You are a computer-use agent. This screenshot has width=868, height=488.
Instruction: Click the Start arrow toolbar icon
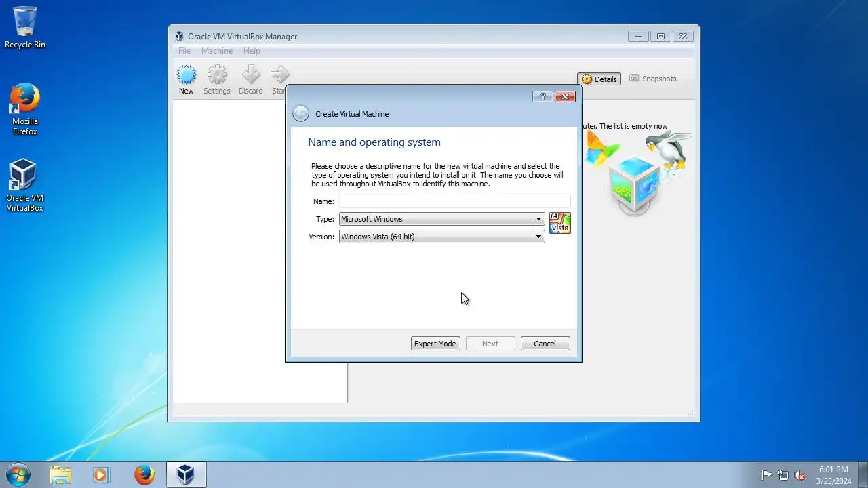(279, 75)
